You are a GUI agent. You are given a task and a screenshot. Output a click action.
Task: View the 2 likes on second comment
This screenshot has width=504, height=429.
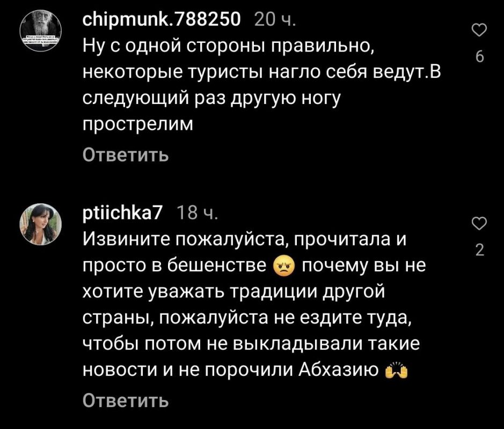coord(479,250)
